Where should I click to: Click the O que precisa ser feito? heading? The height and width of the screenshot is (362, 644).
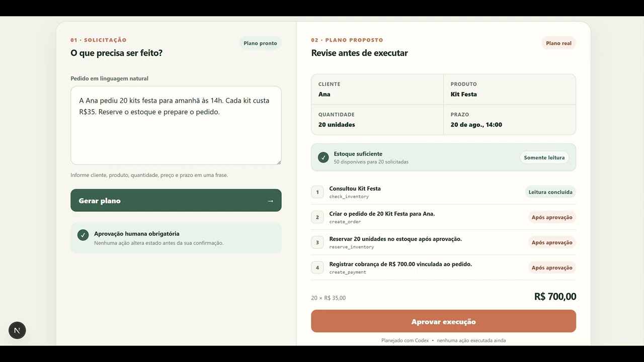point(117,53)
